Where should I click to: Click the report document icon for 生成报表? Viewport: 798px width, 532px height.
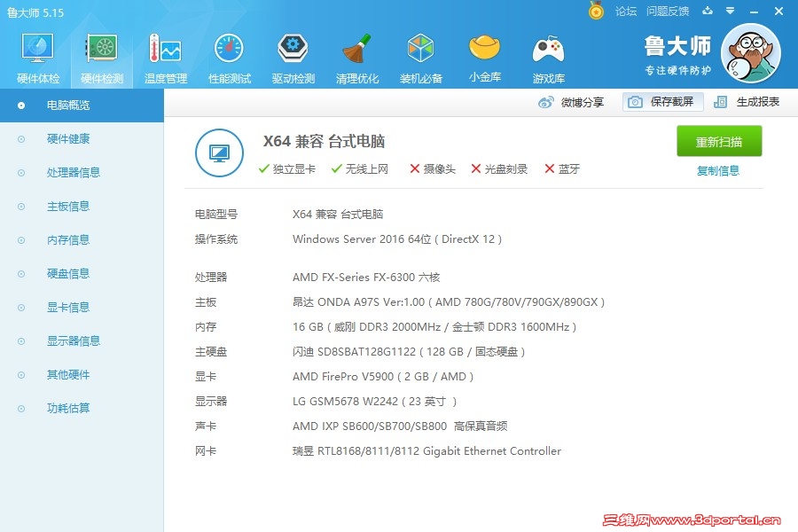(720, 102)
